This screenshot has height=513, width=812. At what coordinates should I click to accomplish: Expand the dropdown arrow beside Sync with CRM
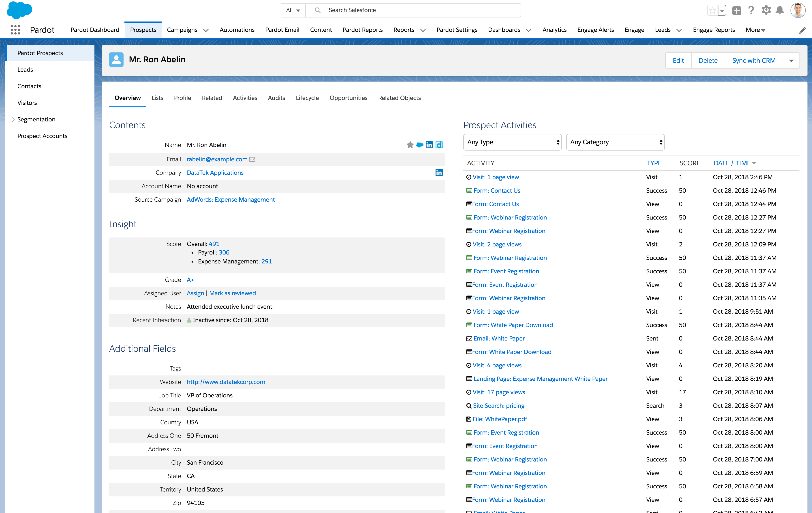pos(791,61)
